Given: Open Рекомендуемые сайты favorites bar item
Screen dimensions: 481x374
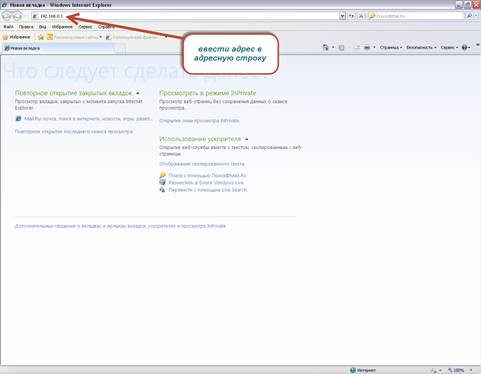Looking at the screenshot, I should 74,37.
